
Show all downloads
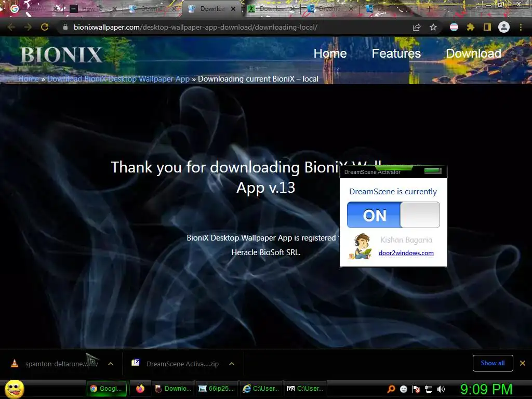(x=493, y=363)
